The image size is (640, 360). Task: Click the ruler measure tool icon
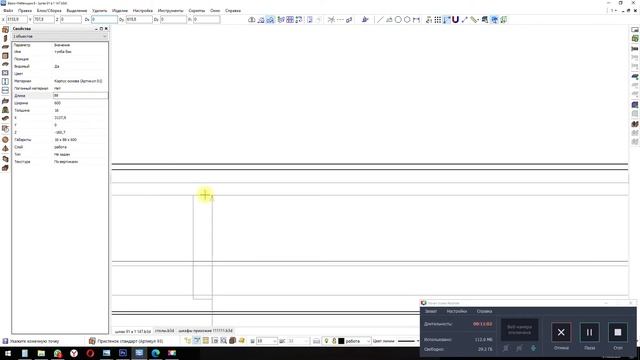[x=474, y=20]
